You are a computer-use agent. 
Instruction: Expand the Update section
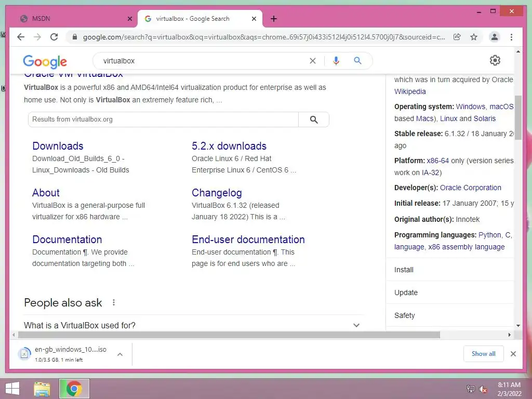click(450, 292)
